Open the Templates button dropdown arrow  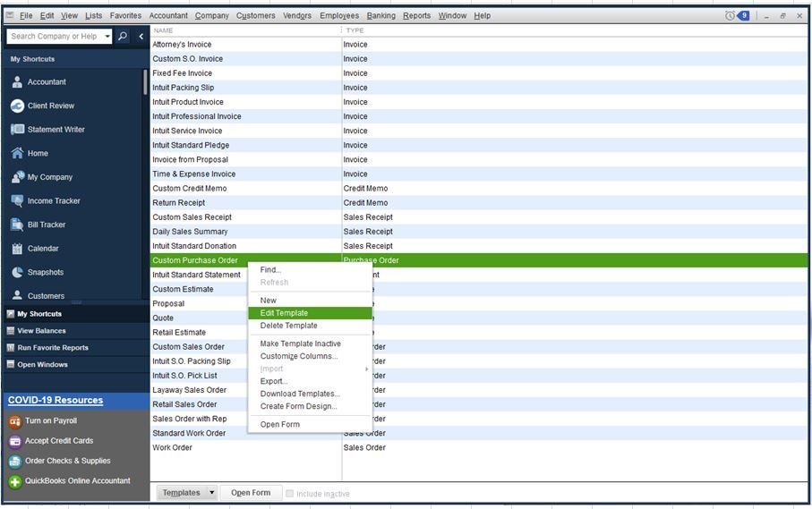click(x=212, y=492)
